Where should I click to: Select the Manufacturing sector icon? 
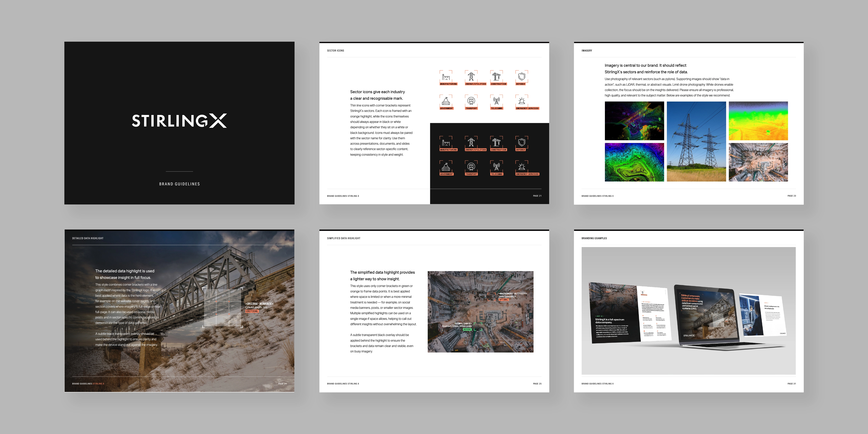coord(446,77)
